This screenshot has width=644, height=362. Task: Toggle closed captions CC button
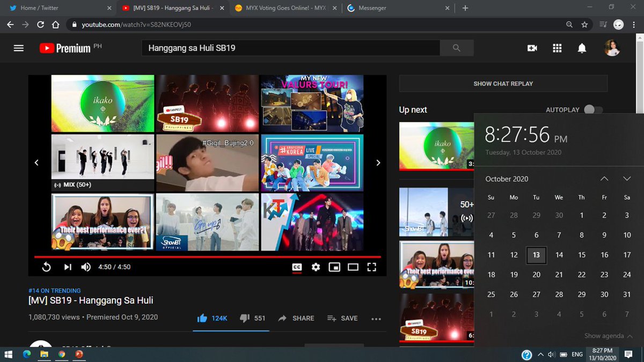point(297,267)
